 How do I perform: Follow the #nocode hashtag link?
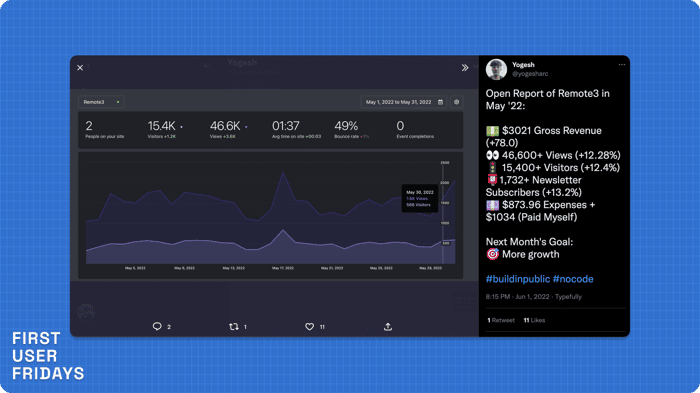tap(573, 279)
